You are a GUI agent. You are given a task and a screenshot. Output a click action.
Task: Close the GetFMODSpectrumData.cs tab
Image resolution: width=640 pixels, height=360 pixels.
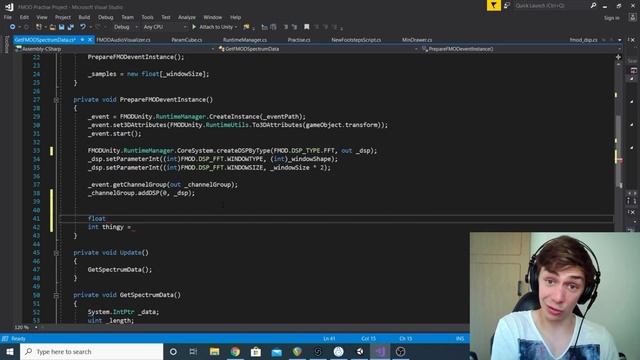(x=90, y=40)
